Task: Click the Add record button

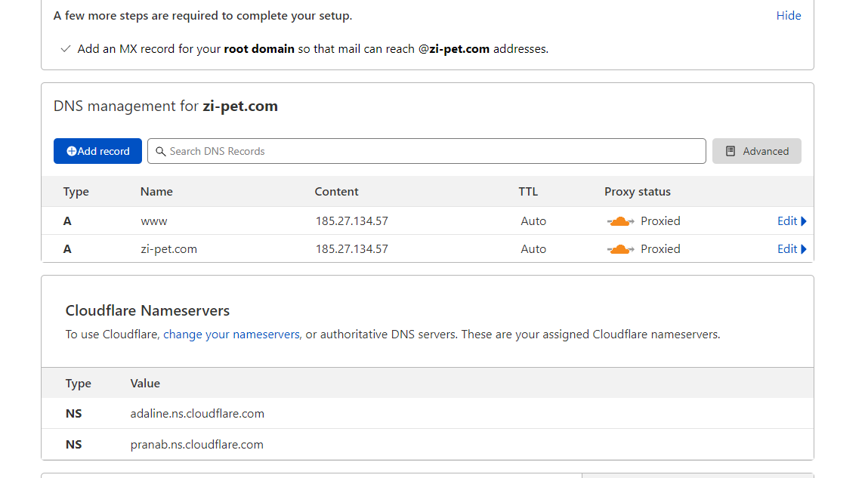Action: (97, 151)
